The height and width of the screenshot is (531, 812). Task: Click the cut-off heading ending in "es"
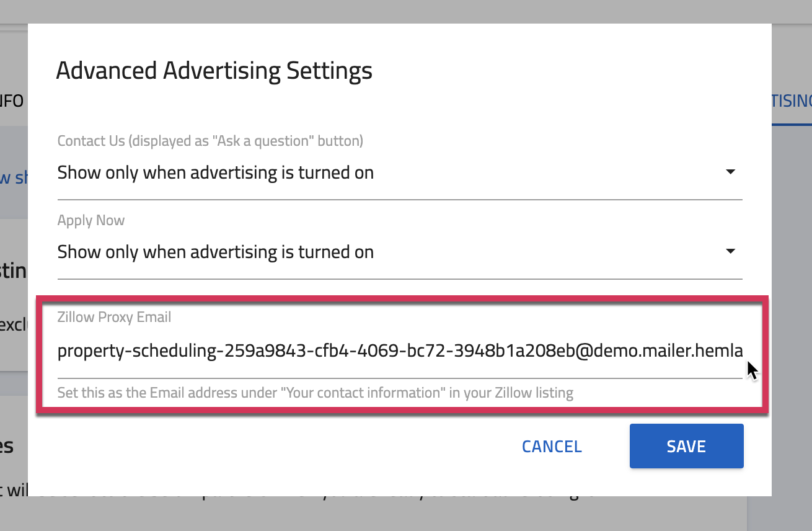7,445
